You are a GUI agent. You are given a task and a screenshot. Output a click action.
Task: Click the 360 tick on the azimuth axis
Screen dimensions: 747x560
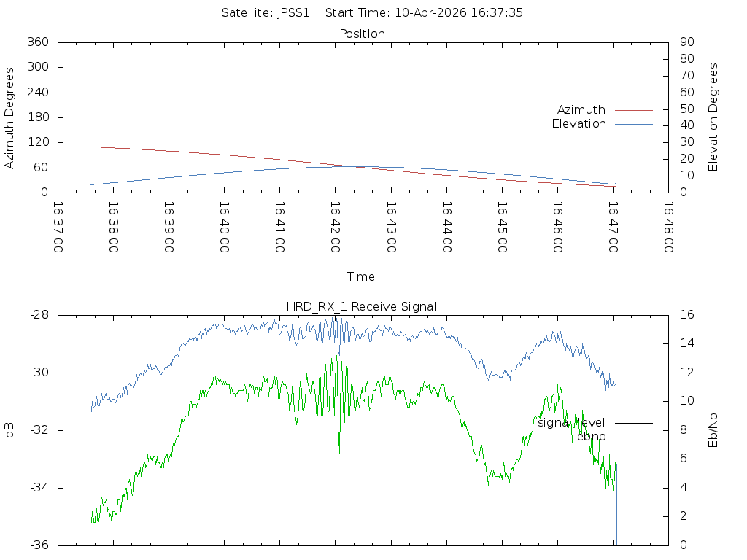(x=39, y=42)
